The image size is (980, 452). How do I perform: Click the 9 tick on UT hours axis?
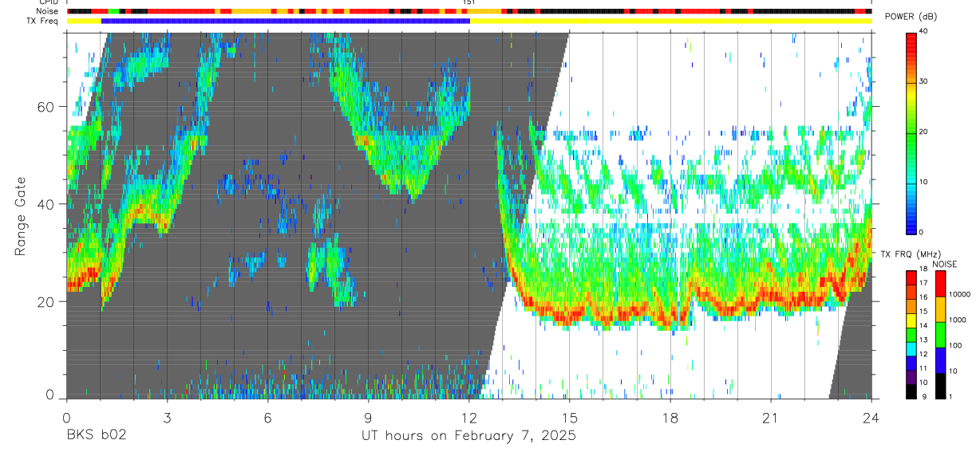coord(369,417)
